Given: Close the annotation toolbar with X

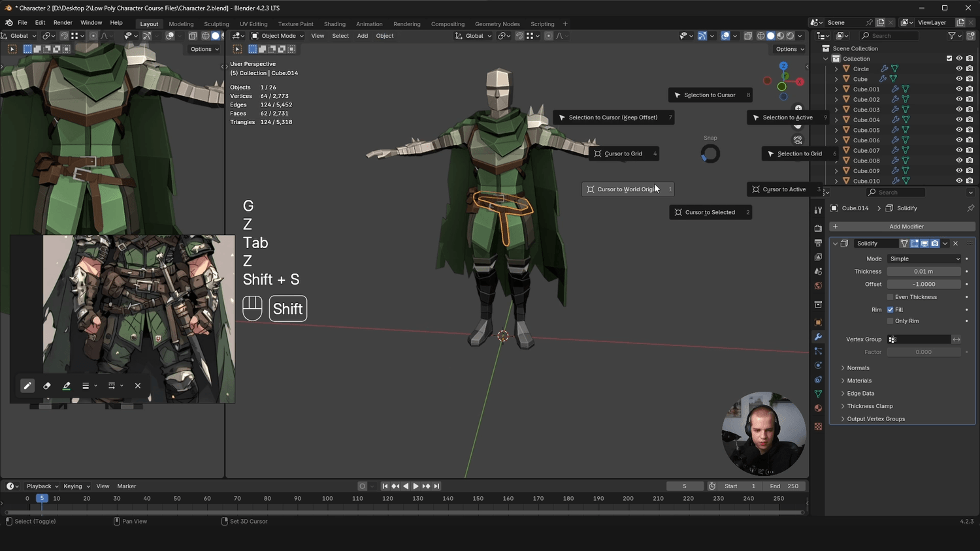Looking at the screenshot, I should pyautogui.click(x=138, y=386).
